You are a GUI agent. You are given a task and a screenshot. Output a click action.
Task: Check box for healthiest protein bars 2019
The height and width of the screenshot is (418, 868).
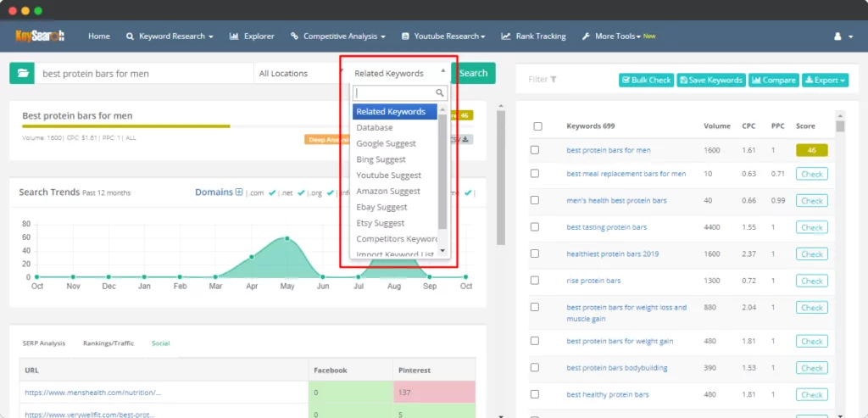coord(535,254)
